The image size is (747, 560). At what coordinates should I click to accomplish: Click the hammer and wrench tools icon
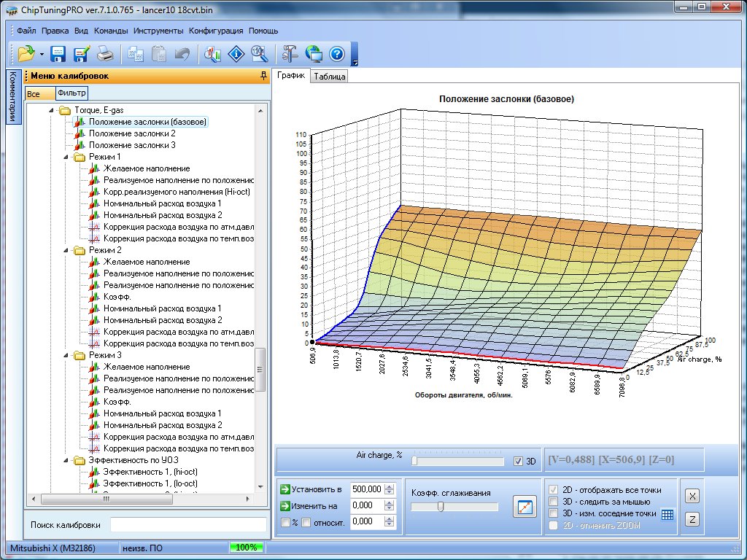coord(290,53)
